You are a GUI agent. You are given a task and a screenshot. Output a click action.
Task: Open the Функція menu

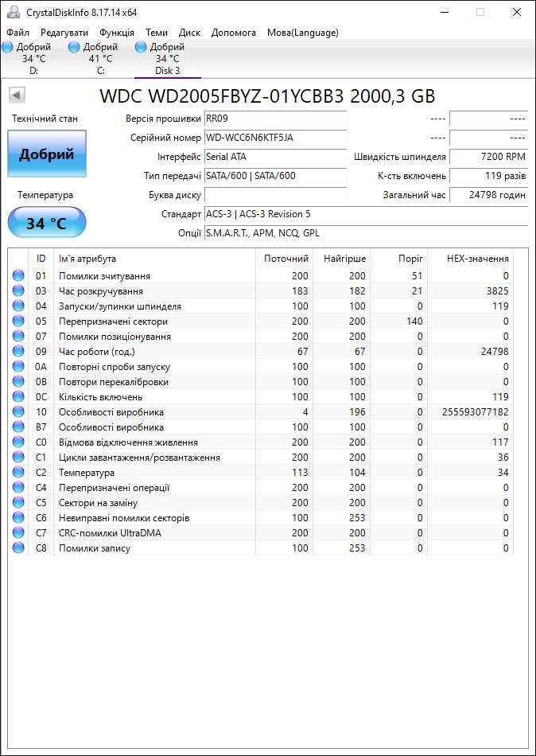pyautogui.click(x=117, y=33)
